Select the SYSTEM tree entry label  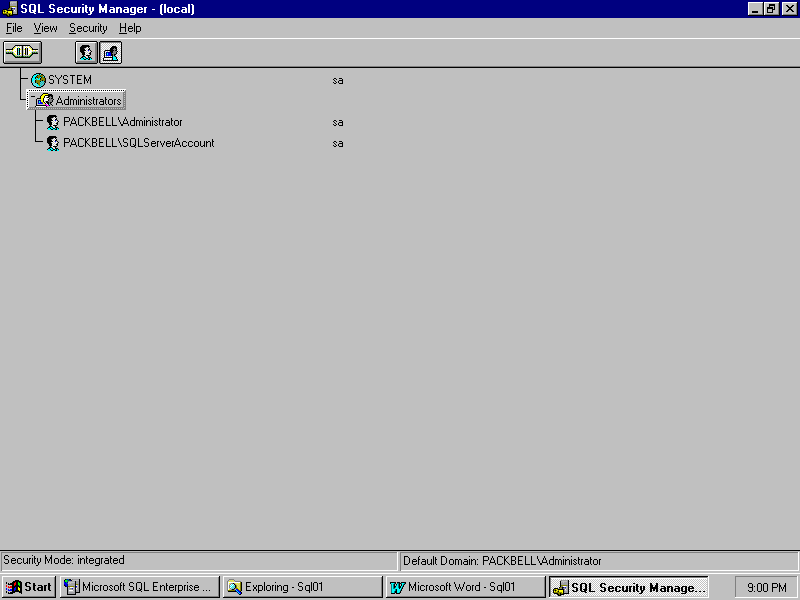70,80
